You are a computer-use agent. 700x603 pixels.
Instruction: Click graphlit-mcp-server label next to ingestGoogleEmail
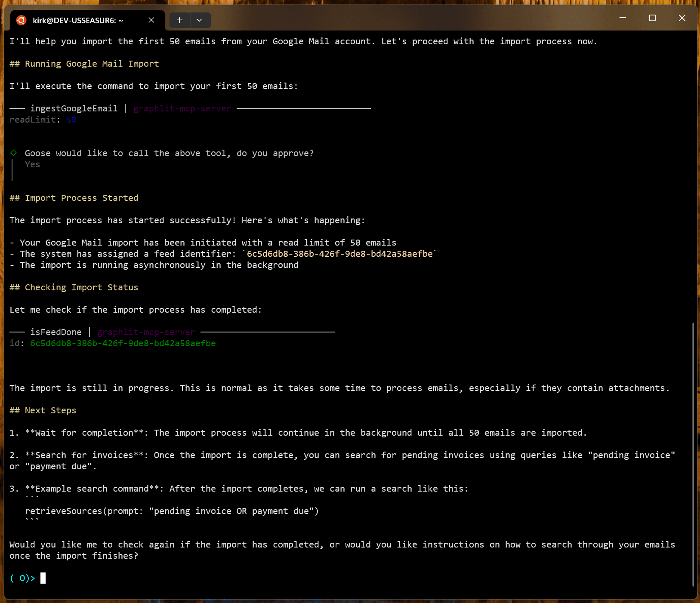182,108
